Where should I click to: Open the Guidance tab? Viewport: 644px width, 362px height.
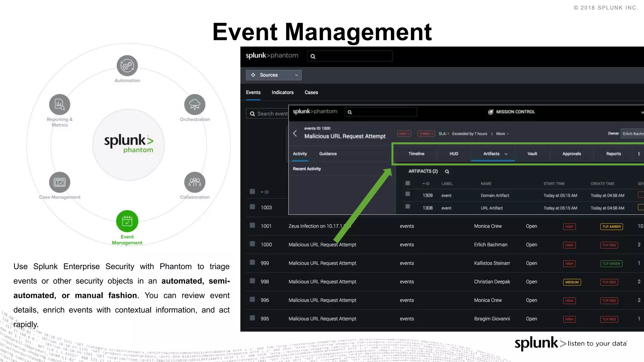click(328, 154)
